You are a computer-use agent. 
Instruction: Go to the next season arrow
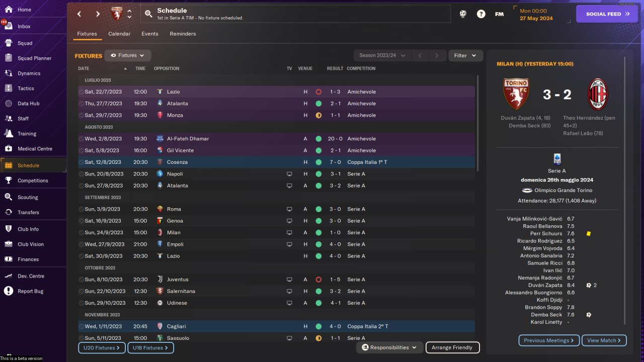pyautogui.click(x=437, y=56)
